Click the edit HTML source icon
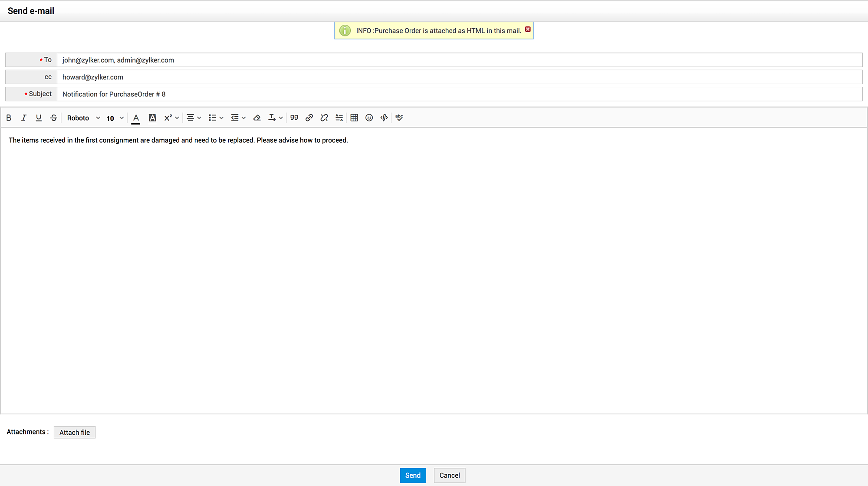The height and width of the screenshot is (486, 868). click(384, 118)
